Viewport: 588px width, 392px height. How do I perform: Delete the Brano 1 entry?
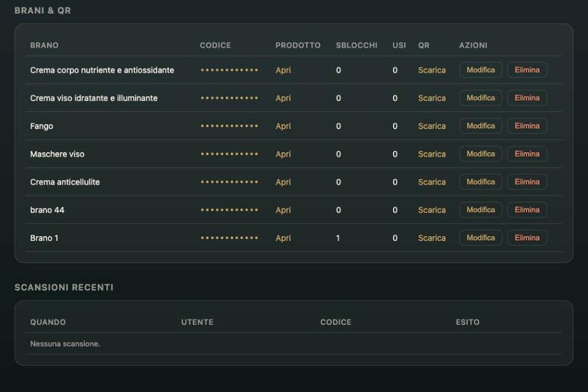pyautogui.click(x=527, y=238)
